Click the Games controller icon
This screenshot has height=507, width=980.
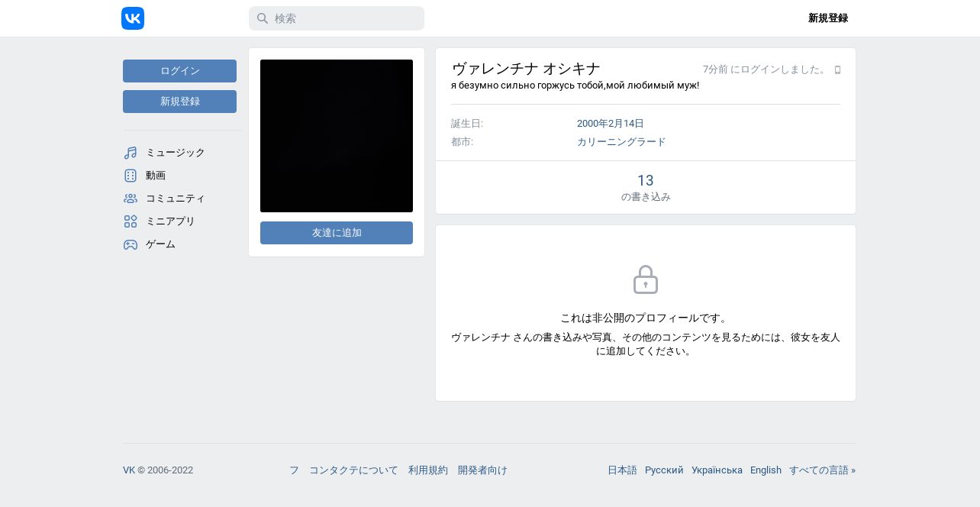point(131,244)
